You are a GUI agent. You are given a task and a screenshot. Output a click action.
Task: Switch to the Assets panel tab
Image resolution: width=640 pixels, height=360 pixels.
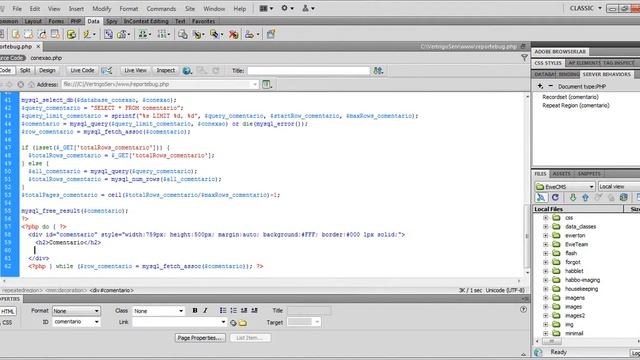point(562,174)
